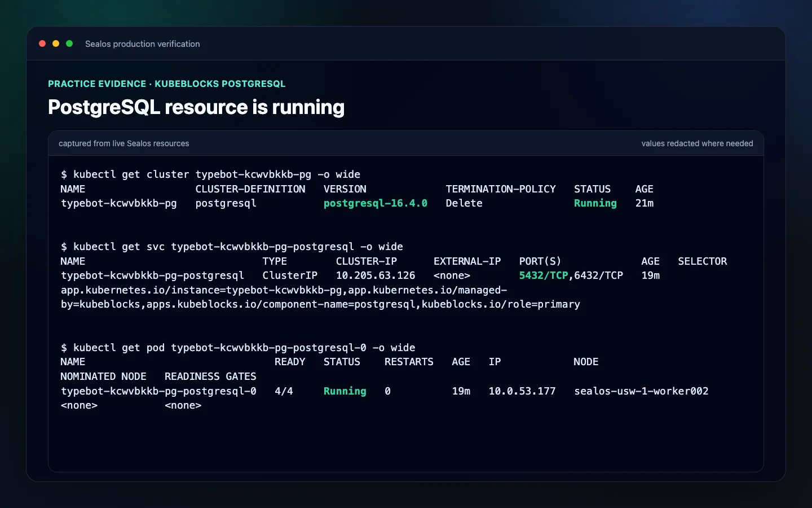Click the READINESS GATES column header

point(210,376)
